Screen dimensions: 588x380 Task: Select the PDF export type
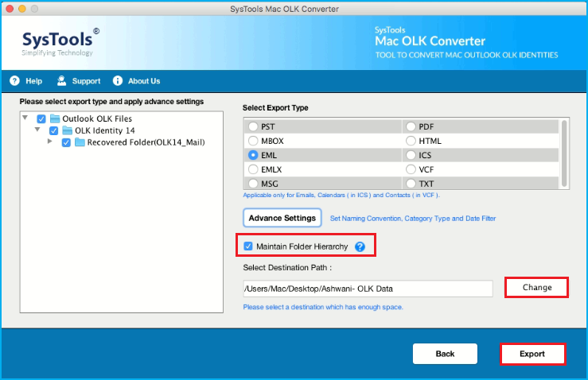click(x=411, y=126)
